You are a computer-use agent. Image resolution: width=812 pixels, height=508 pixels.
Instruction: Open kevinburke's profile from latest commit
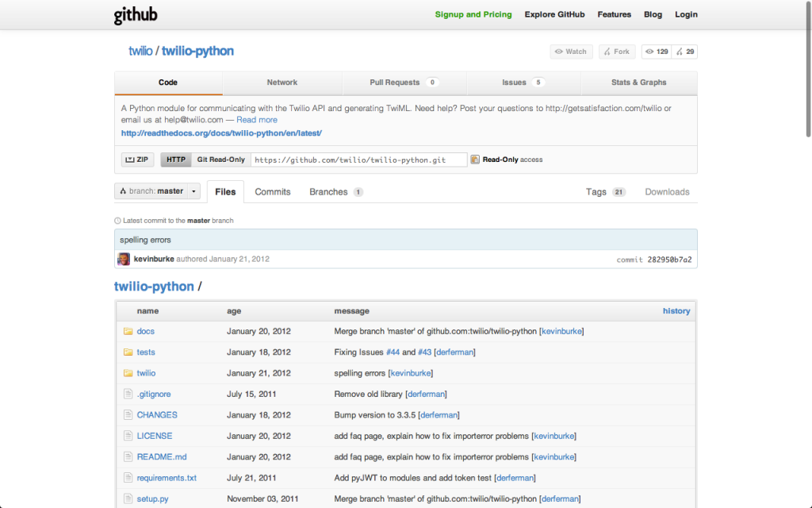pyautogui.click(x=154, y=260)
